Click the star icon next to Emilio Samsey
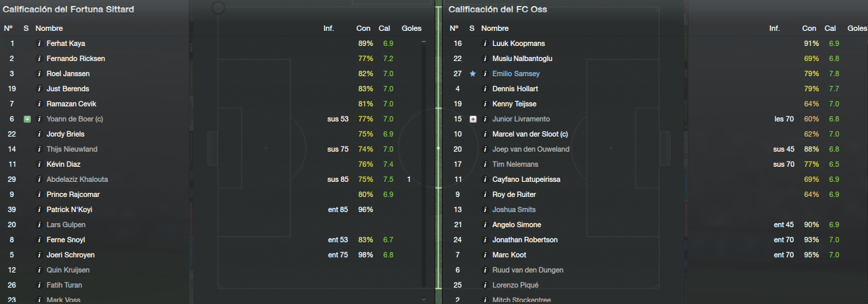The width and height of the screenshot is (868, 304). tap(473, 74)
